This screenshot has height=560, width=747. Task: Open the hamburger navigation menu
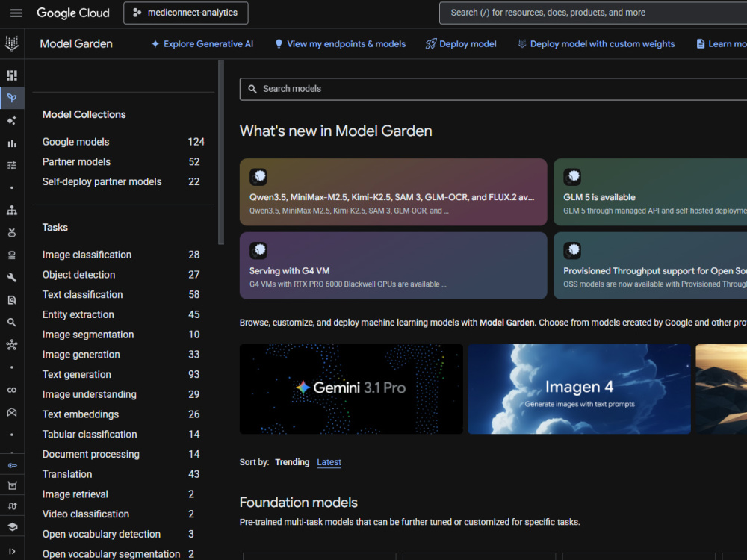pos(16,13)
